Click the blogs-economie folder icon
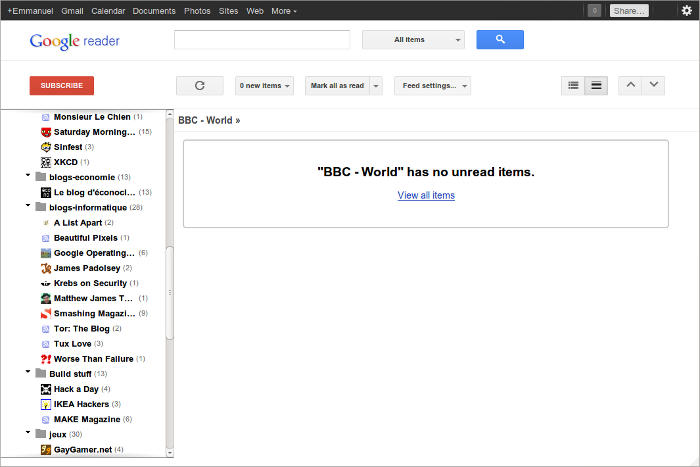 [x=41, y=177]
